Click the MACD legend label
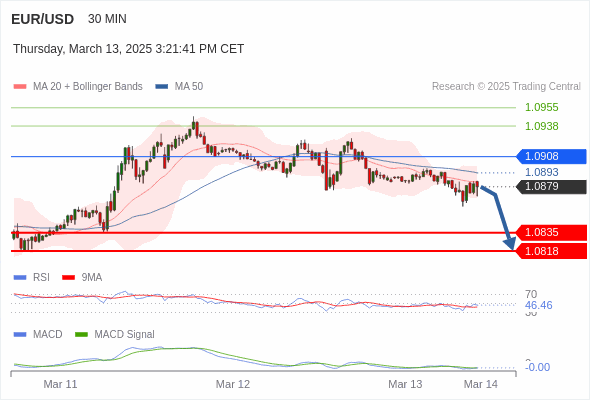 48,335
